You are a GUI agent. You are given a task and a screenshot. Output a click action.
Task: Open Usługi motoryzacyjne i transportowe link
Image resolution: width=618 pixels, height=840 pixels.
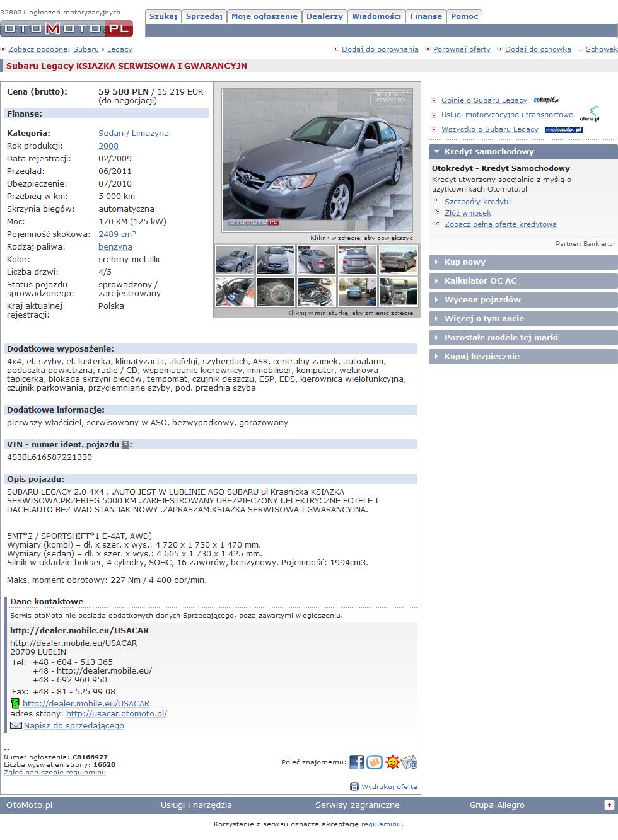(507, 115)
